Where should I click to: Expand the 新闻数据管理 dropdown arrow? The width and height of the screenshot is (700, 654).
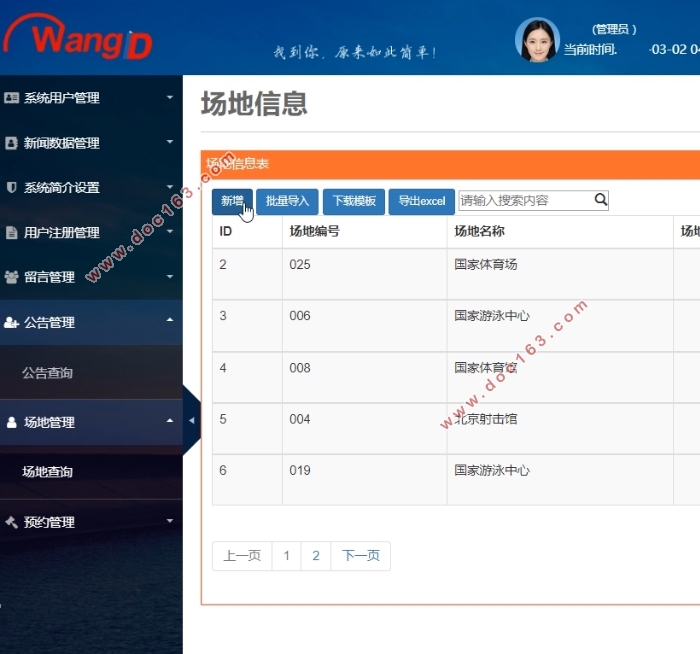[170, 142]
